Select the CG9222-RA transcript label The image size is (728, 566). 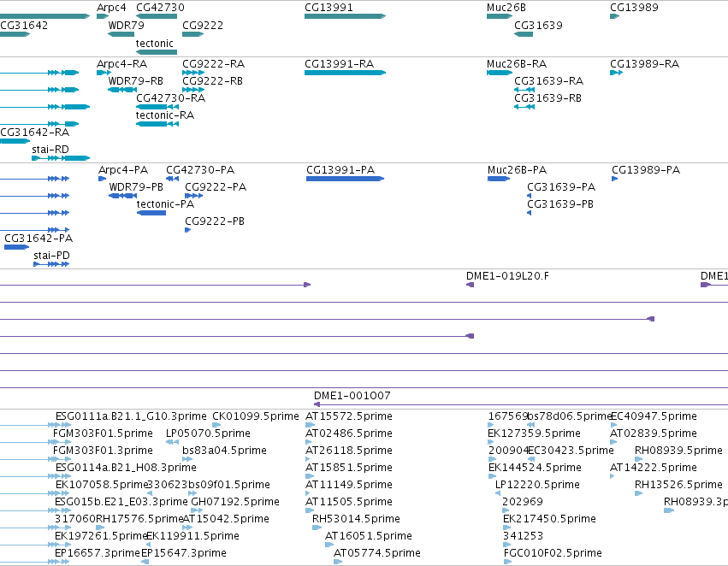coord(214,64)
